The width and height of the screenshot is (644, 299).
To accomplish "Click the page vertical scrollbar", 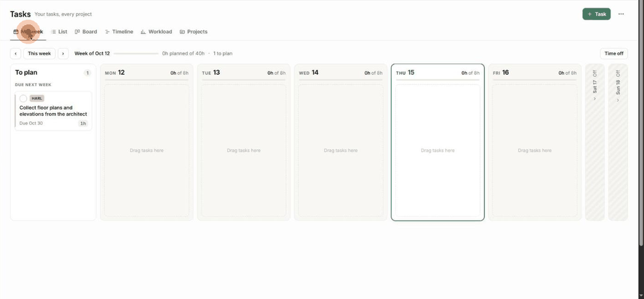I will pos(641,123).
